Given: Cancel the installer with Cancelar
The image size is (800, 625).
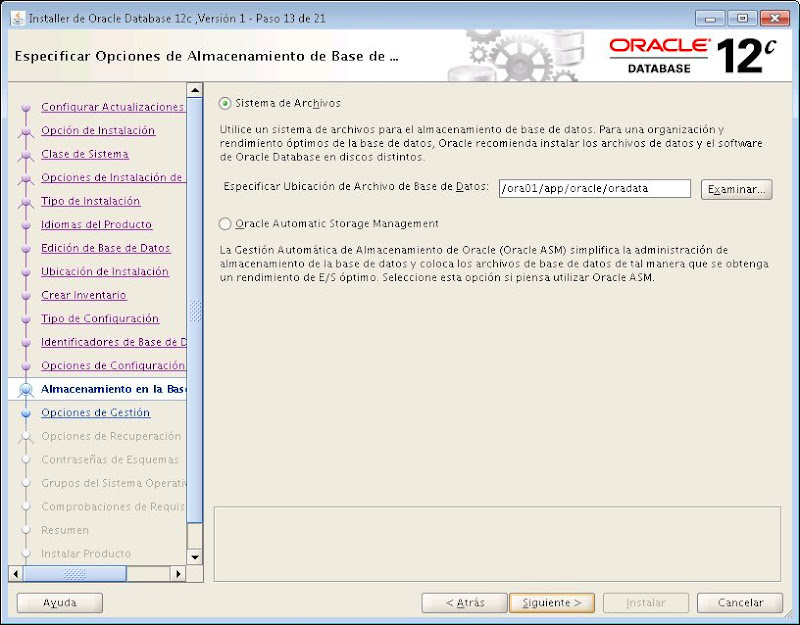Looking at the screenshot, I should point(740,603).
